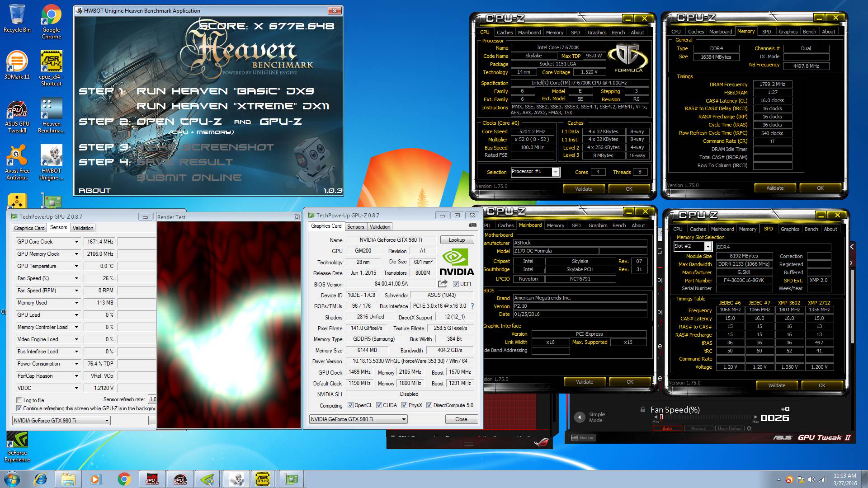Open the GPU Core Clock sensor dropdown
Image resolution: width=868 pixels, height=488 pixels.
(x=76, y=242)
